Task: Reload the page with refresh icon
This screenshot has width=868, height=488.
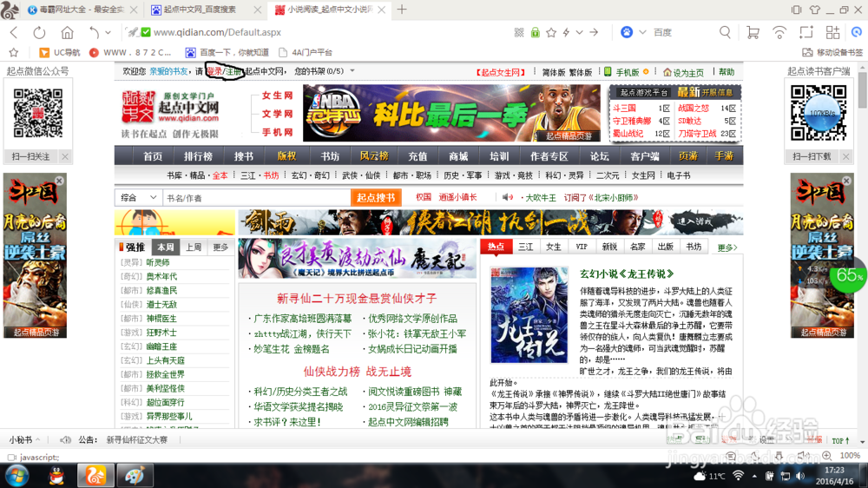Action: point(39,33)
